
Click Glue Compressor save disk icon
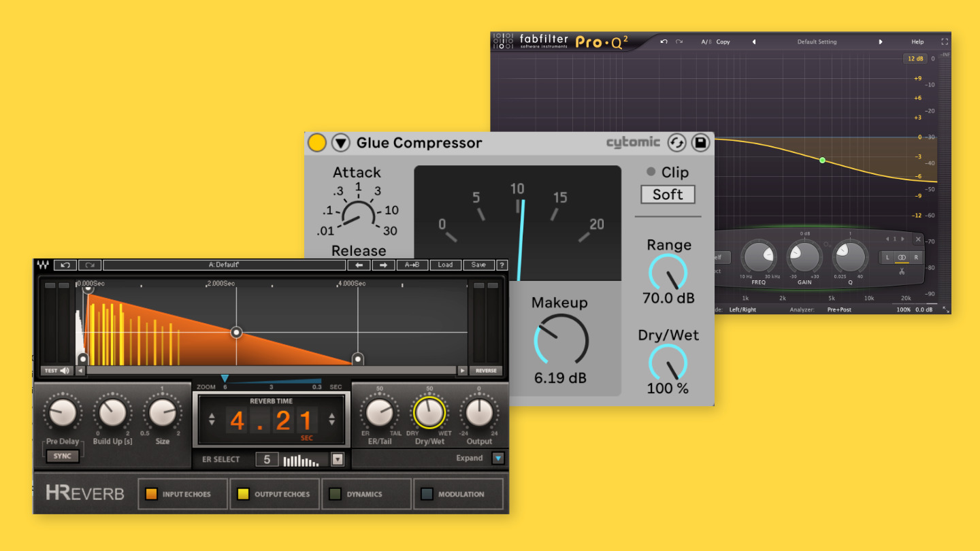[x=700, y=143]
